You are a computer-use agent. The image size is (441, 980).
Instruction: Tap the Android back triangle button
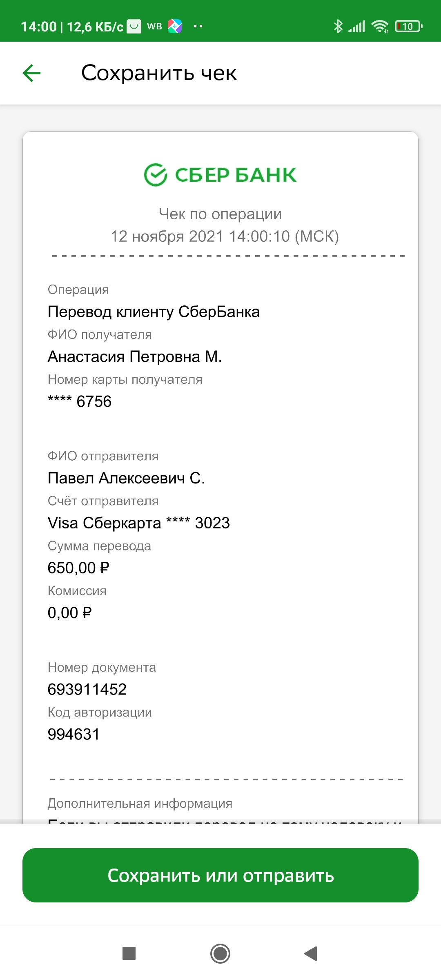[x=311, y=953]
